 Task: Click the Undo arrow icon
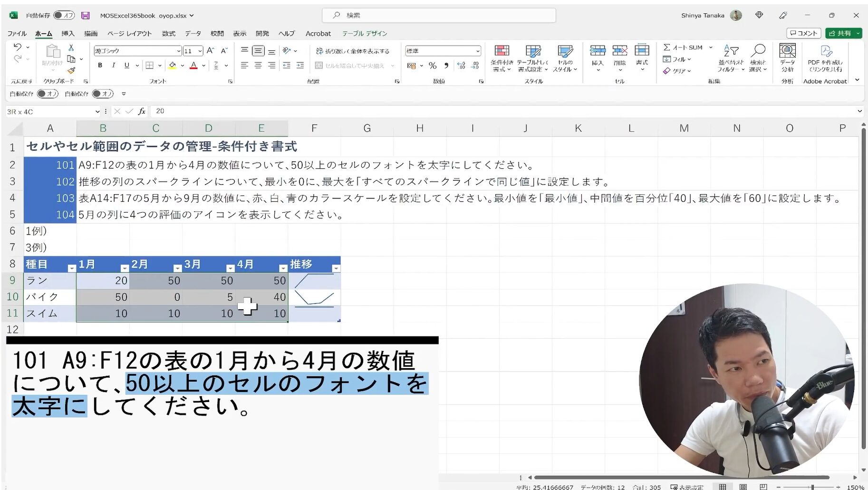tap(18, 47)
